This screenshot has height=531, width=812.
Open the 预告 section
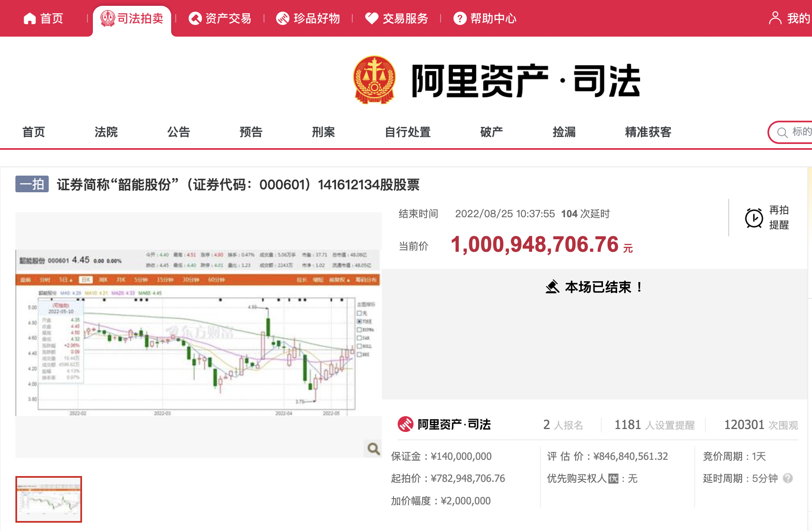[251, 132]
